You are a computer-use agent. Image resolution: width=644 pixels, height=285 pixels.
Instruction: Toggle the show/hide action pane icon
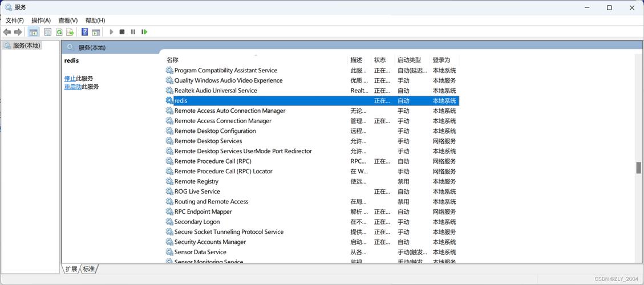(x=96, y=32)
